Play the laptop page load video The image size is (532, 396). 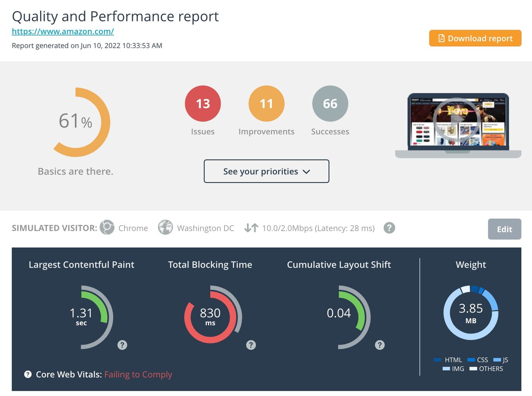click(x=456, y=120)
